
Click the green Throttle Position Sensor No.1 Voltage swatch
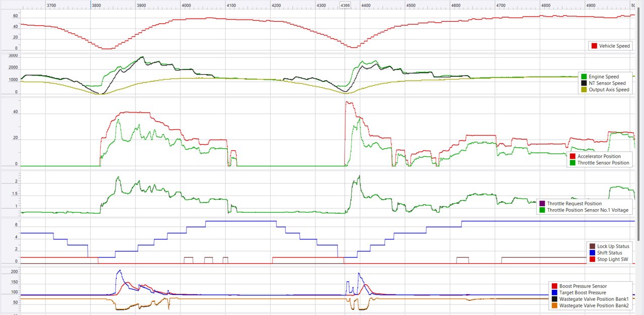[x=542, y=210]
